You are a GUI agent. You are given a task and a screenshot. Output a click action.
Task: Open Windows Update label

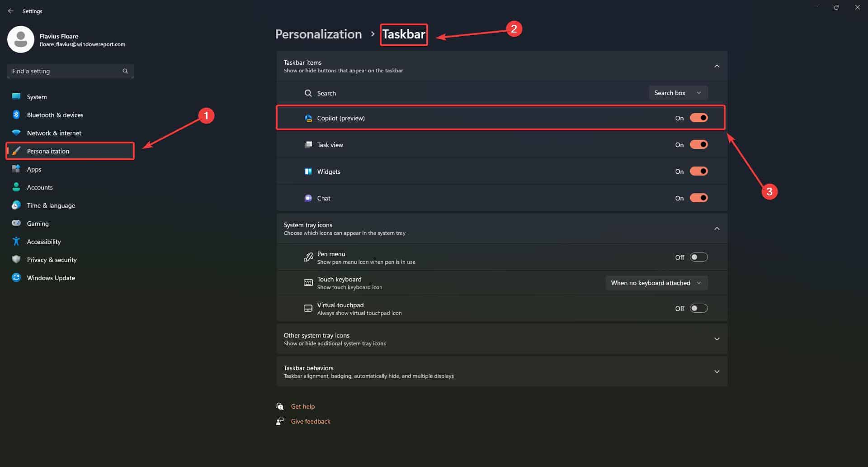coord(51,278)
